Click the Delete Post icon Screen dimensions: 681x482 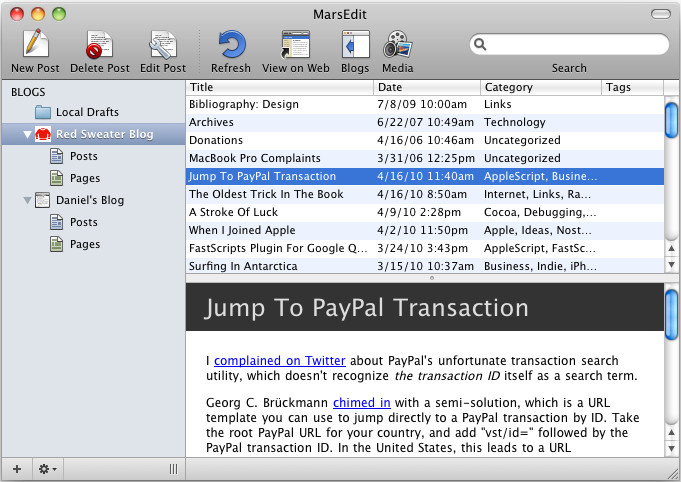pos(99,45)
